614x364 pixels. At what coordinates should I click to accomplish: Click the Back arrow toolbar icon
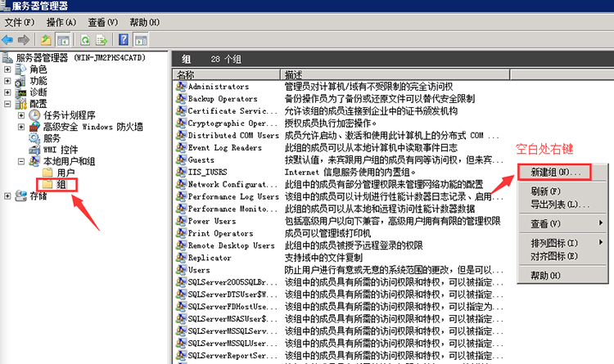[x=9, y=39]
